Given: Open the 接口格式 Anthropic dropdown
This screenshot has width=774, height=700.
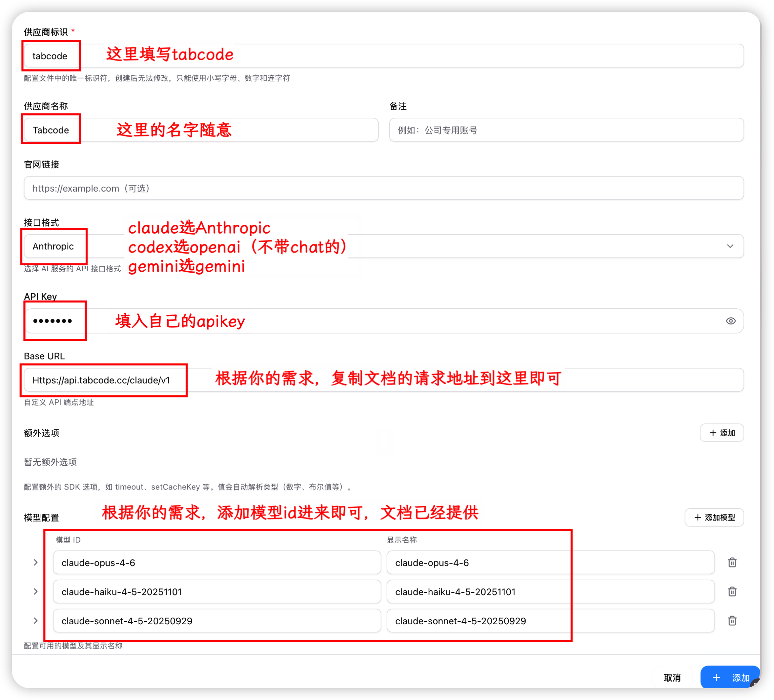Looking at the screenshot, I should 730,246.
